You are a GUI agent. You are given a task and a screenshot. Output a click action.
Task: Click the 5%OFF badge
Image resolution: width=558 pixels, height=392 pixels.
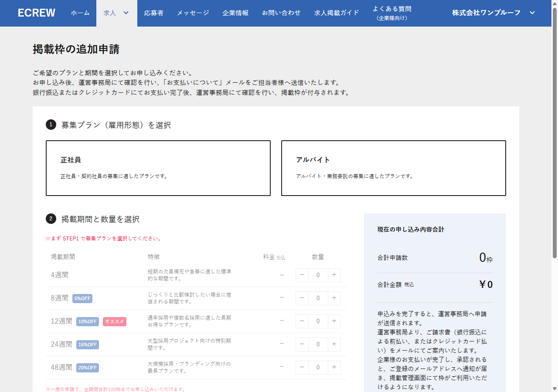[82, 298]
